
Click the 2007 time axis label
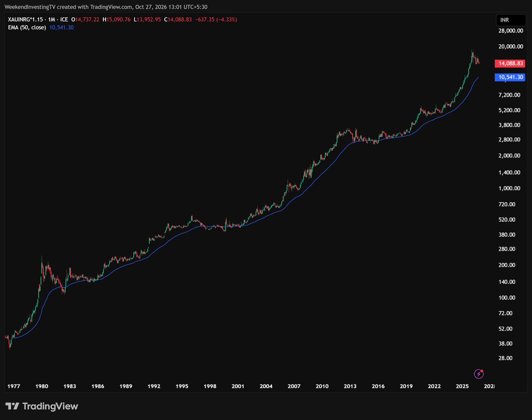(x=294, y=386)
